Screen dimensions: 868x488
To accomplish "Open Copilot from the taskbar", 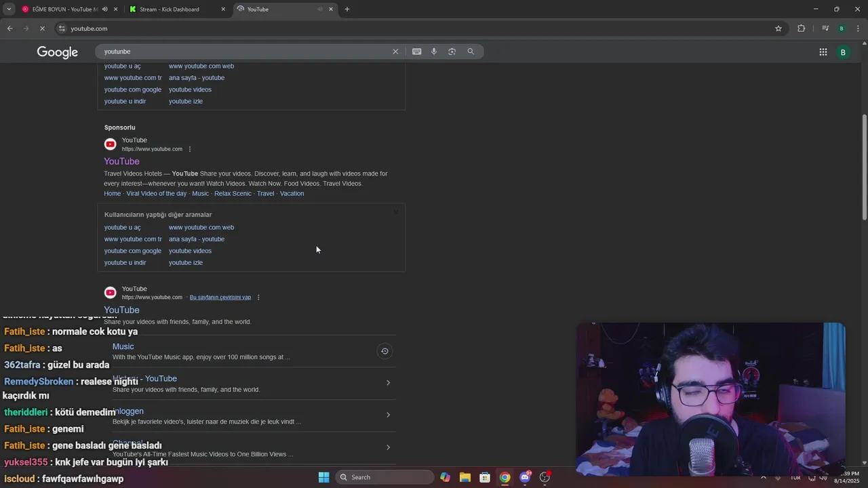I will [x=445, y=477].
